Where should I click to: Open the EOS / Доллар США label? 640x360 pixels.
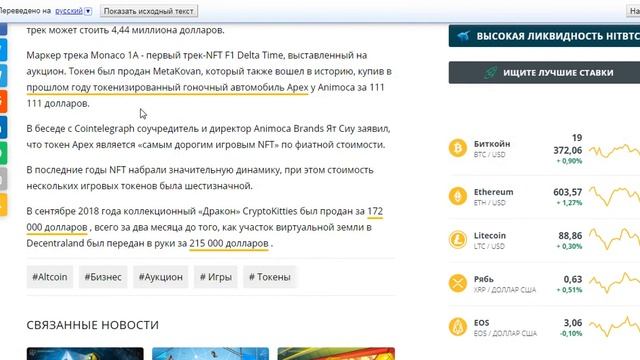(505, 328)
